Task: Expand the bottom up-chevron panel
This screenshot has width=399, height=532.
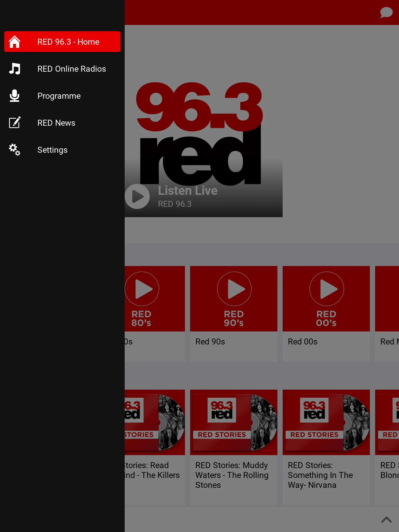Action: (387, 520)
